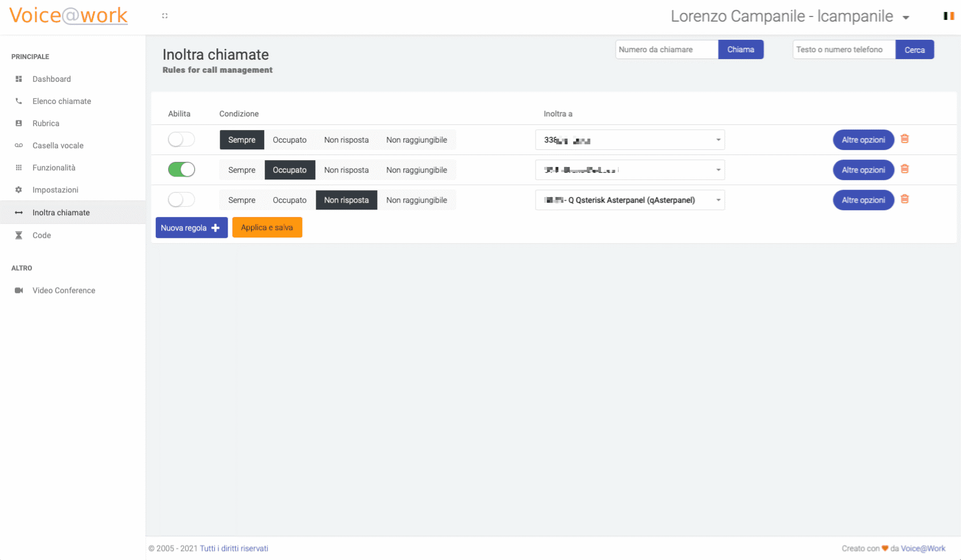The width and height of the screenshot is (961, 560).
Task: Disable the active Occupato rule toggle
Action: (x=181, y=169)
